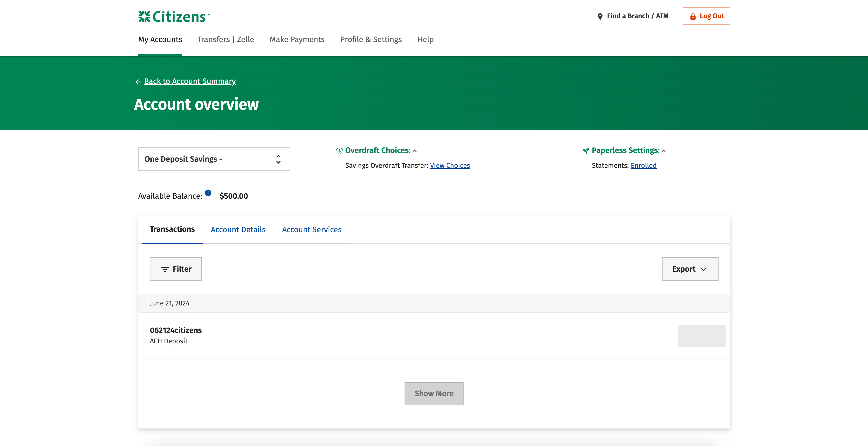Open Profile & Settings menu
The height and width of the screenshot is (446, 868).
tap(371, 39)
